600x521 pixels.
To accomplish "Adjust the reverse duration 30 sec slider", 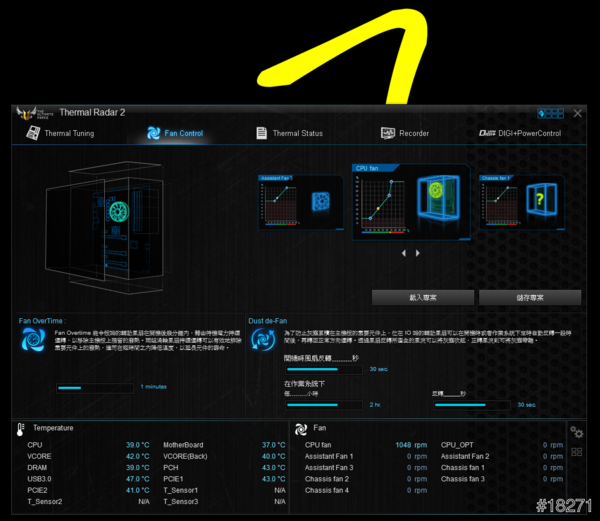I will [472, 405].
